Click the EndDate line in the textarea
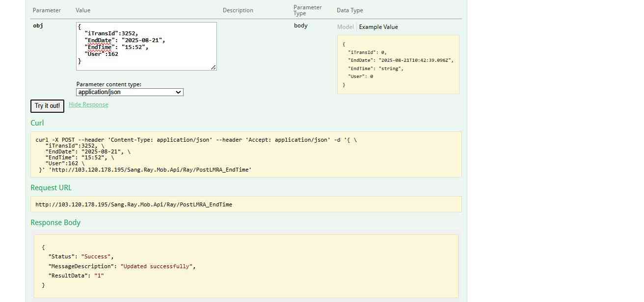 click(125, 40)
